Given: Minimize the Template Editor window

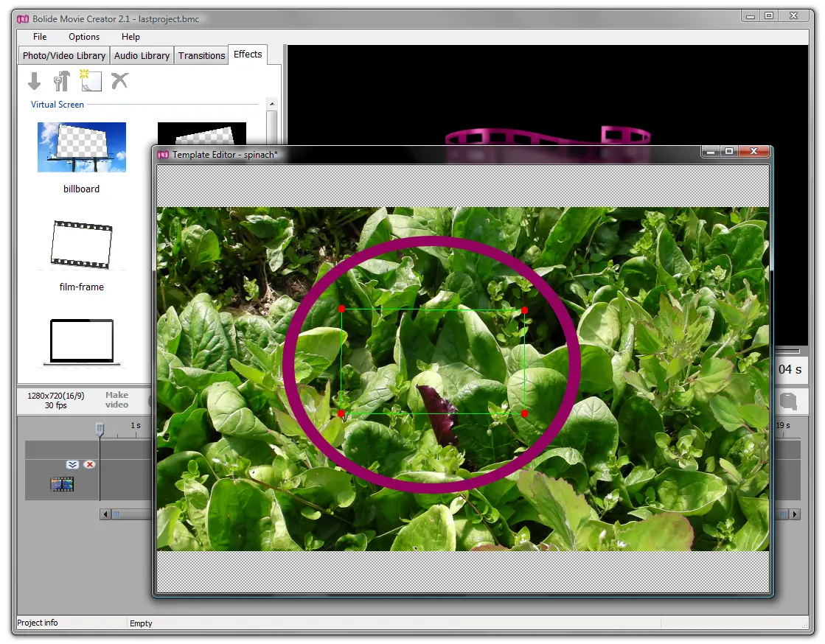Looking at the screenshot, I should coord(710,152).
